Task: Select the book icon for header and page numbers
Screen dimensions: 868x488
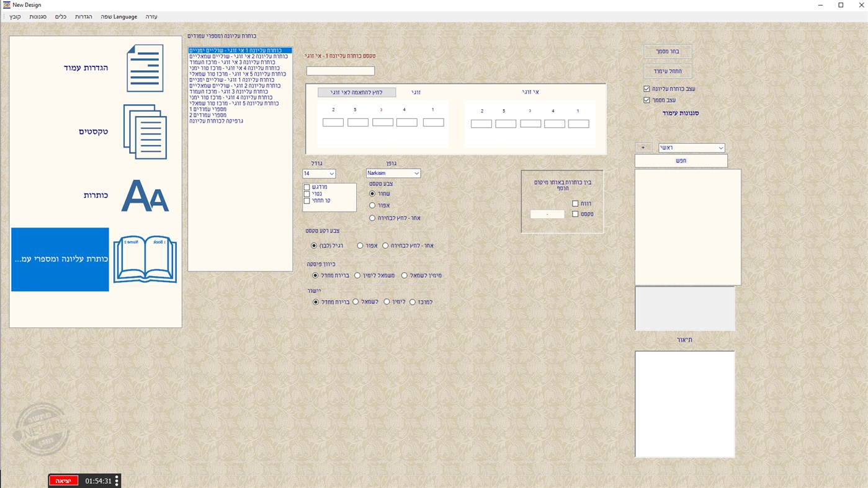Action: pos(145,259)
